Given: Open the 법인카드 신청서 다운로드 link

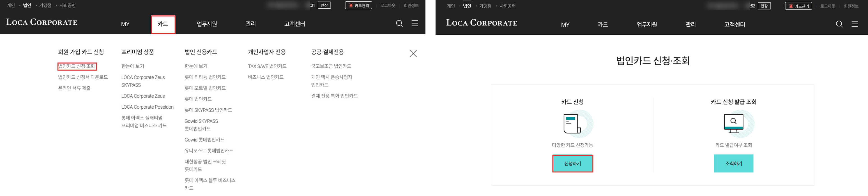Looking at the screenshot, I should [x=83, y=77].
